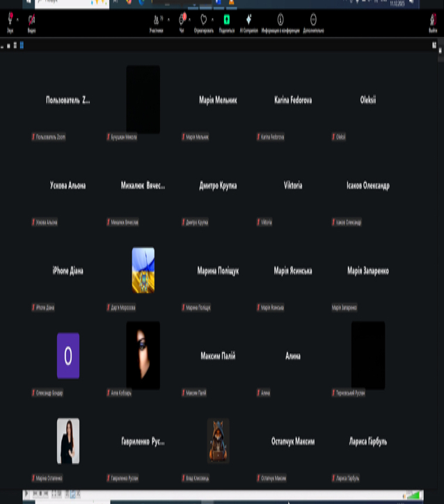This screenshot has width=444, height=504.
Task: Open the Чат chat panel
Action: click(182, 21)
